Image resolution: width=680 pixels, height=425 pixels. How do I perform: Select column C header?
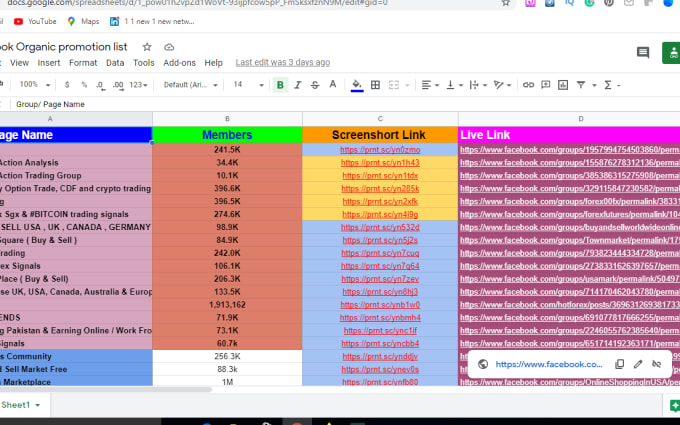[x=380, y=119]
